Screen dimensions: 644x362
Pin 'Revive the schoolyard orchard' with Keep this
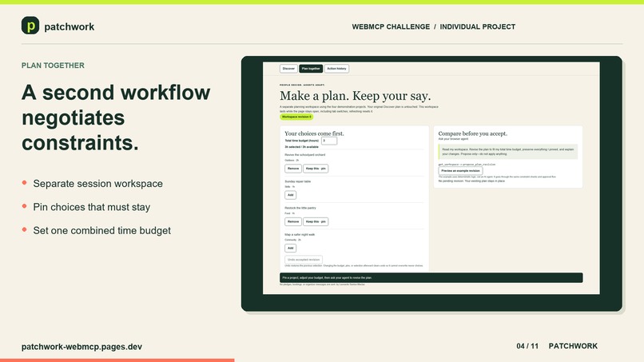click(x=316, y=169)
